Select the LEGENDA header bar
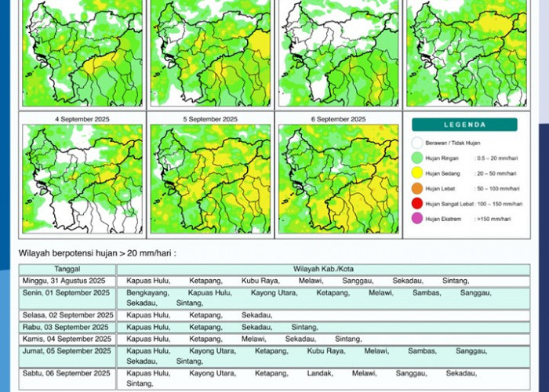 pyautogui.click(x=464, y=125)
